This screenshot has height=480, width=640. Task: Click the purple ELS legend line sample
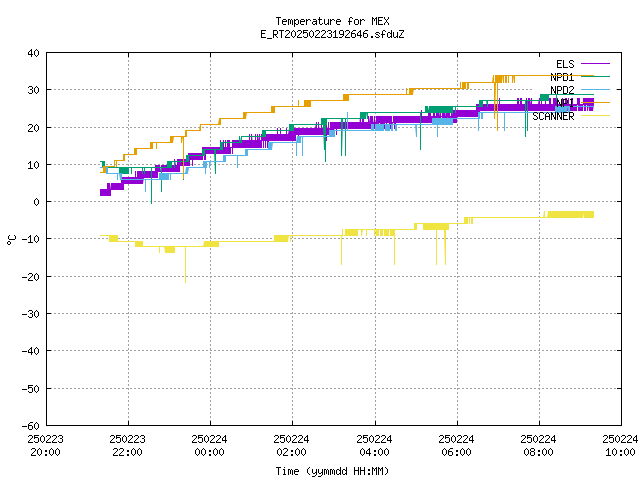pos(595,64)
